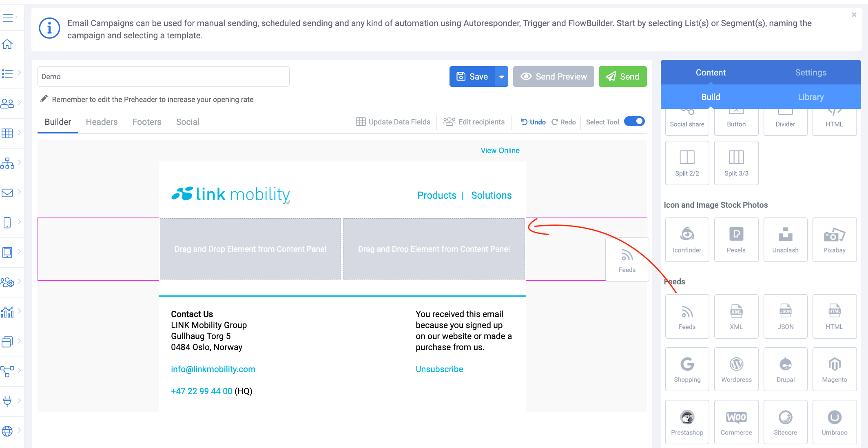Switch to the Footers tab

point(147,122)
